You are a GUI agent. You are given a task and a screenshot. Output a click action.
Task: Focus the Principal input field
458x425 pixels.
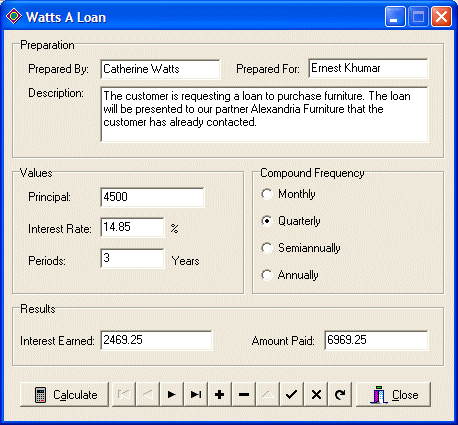pos(152,197)
